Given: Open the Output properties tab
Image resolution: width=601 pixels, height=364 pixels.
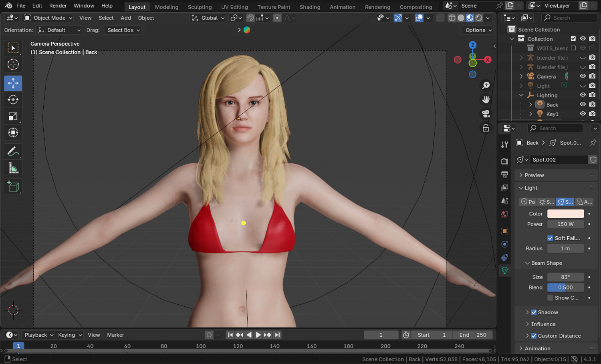Looking at the screenshot, I should pos(505,175).
